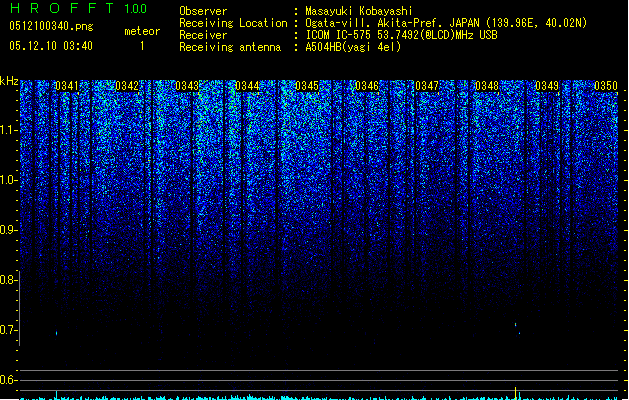This screenshot has width=629, height=400.
Task: Click the 0.6 kHz axis label
Action: click(9, 380)
